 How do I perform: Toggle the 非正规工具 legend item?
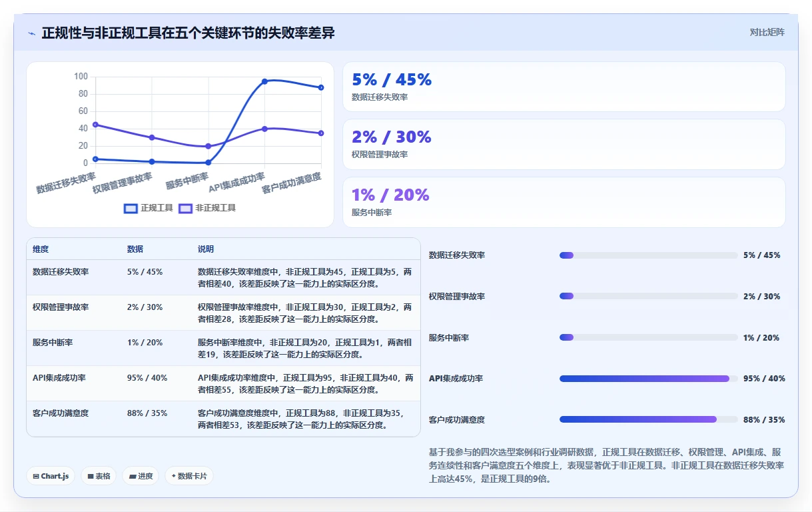pos(207,208)
